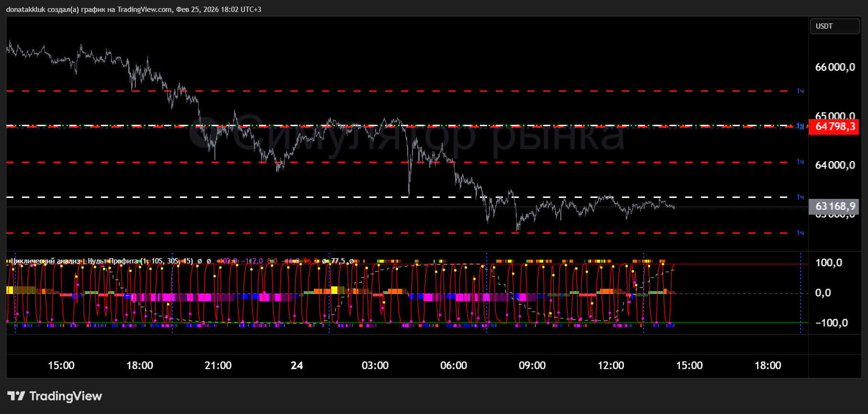Click the lowest 1ч level marker
Image resolution: width=868 pixels, height=414 pixels.
pos(800,233)
